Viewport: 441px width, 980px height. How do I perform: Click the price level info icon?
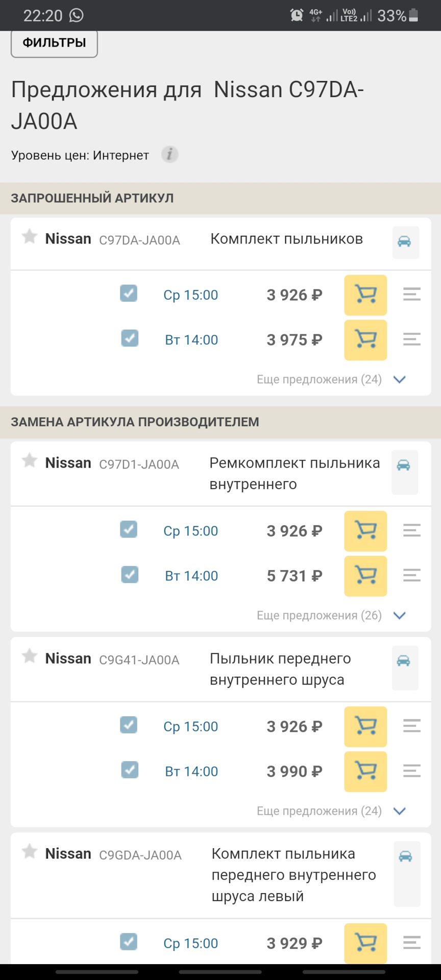point(170,154)
